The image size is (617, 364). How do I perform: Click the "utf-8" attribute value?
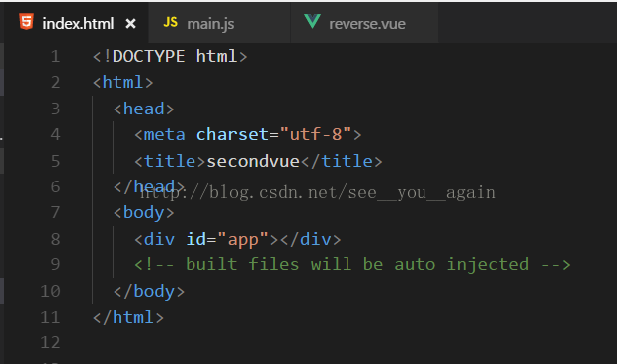pyautogui.click(x=316, y=135)
